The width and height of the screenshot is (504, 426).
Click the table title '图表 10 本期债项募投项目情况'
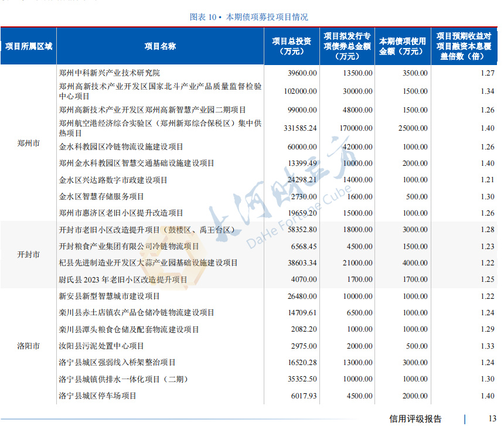pyautogui.click(x=249, y=17)
